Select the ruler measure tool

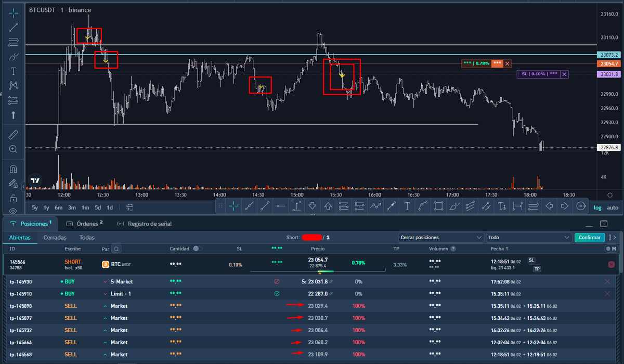pos(14,135)
